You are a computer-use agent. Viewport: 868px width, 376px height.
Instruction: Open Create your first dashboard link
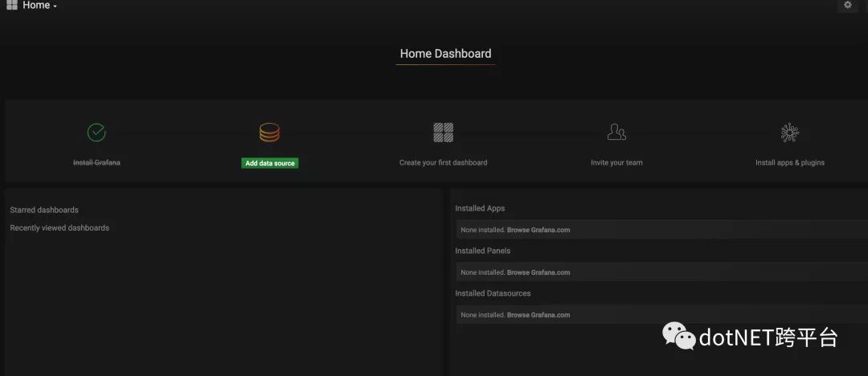pyautogui.click(x=444, y=163)
